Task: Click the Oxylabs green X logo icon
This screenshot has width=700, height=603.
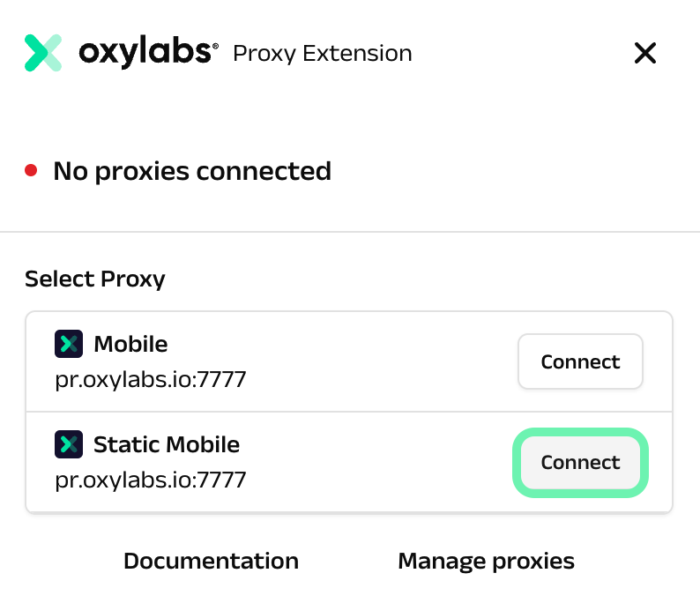Action: (43, 53)
